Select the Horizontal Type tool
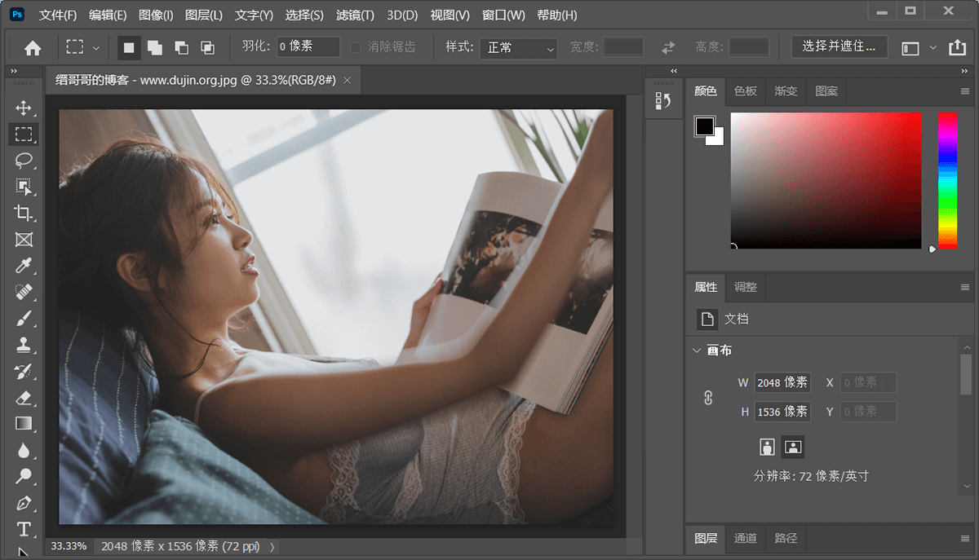The image size is (979, 560). click(x=24, y=529)
